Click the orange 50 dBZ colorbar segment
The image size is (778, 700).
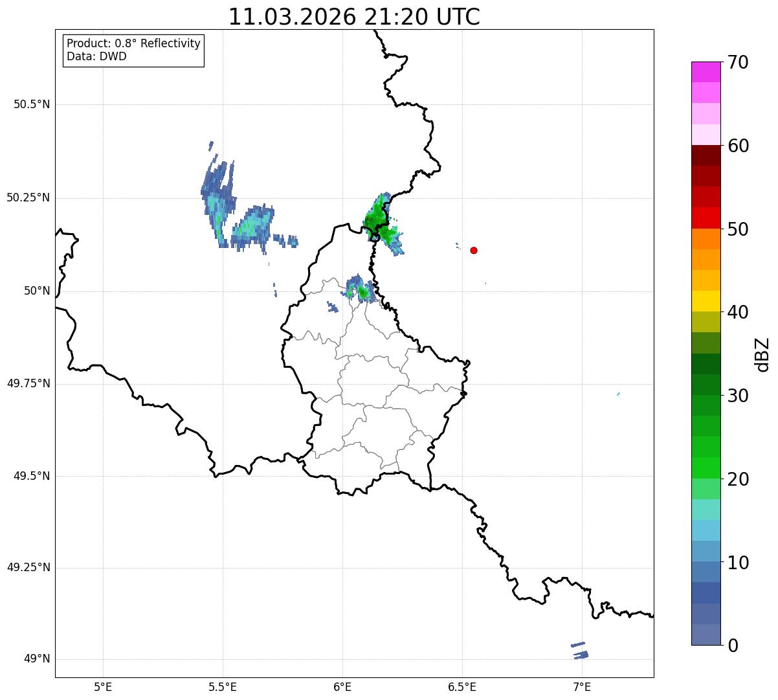706,239
